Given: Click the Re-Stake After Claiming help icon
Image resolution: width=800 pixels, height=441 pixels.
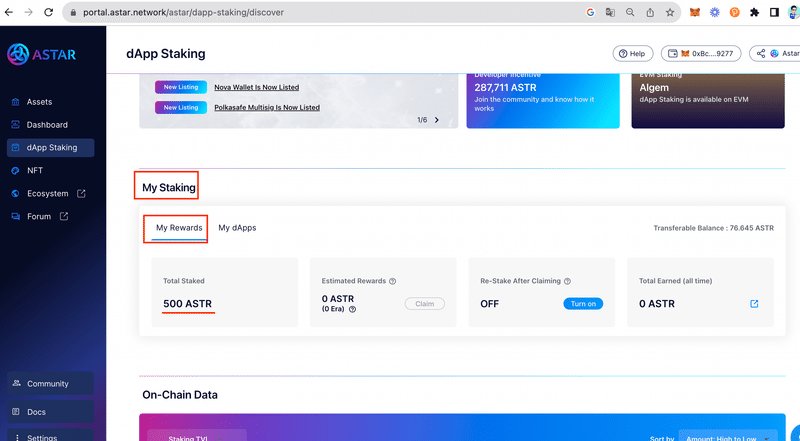Looking at the screenshot, I should point(567,281).
